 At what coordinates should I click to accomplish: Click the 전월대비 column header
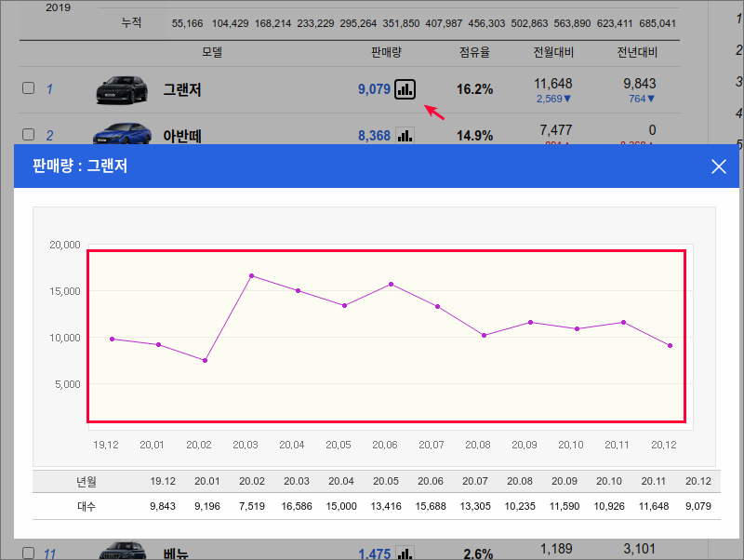553,52
